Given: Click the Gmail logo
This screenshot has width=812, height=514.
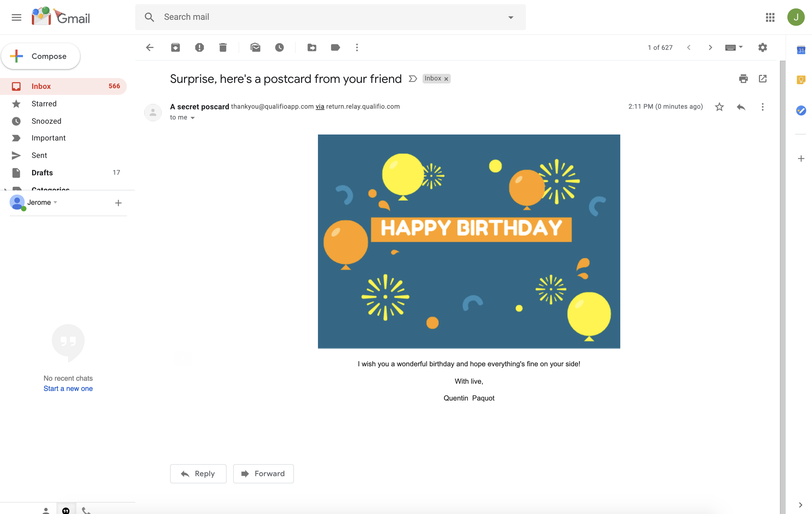Looking at the screenshot, I should (61, 17).
